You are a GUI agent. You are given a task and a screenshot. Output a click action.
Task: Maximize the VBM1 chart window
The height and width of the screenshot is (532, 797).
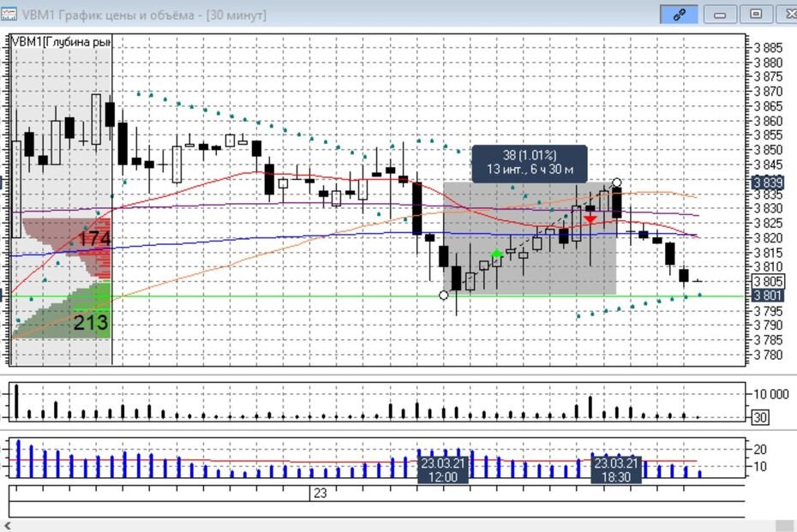[x=756, y=15]
